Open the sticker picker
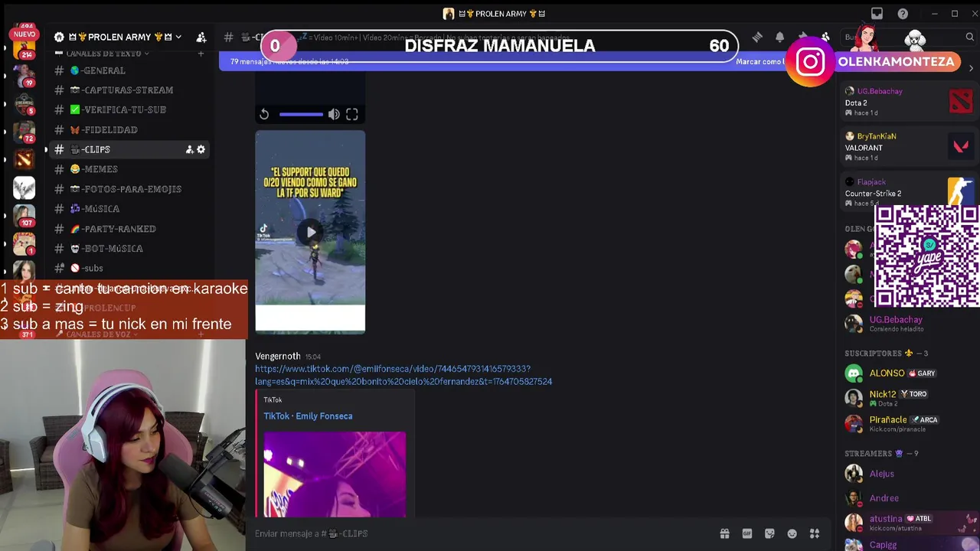Image resolution: width=980 pixels, height=551 pixels. pyautogui.click(x=769, y=533)
